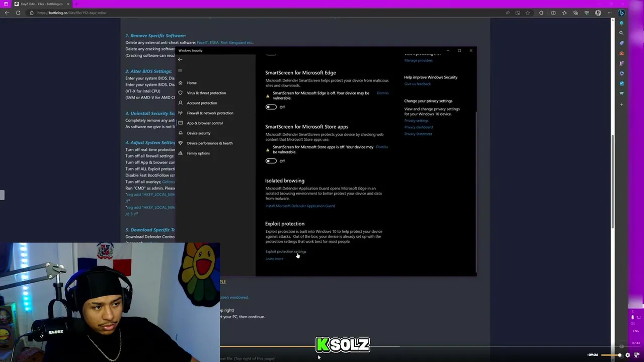The image size is (644, 362).
Task: Click the Virus & threat protection shield icon
Action: point(180,93)
